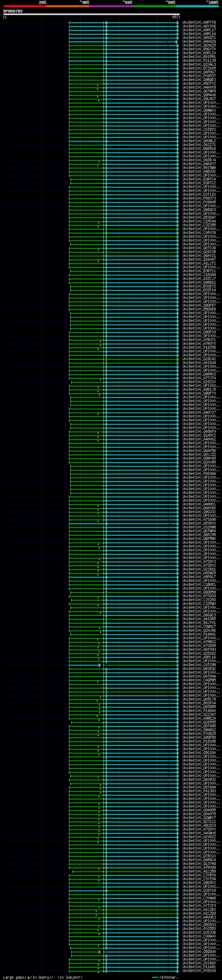Screen dimensions: 222x980
Task: Select the UniRef100_Q4TD44 row label
Action: (199, 676)
